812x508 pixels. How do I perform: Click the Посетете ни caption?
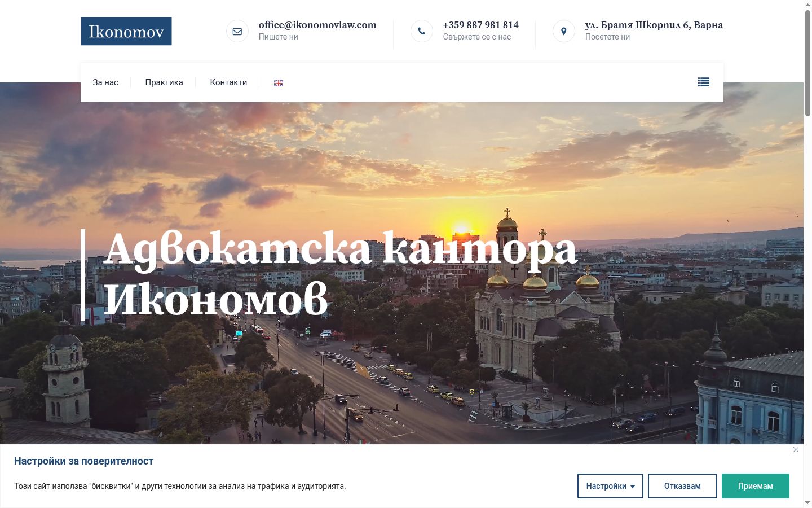click(x=608, y=37)
